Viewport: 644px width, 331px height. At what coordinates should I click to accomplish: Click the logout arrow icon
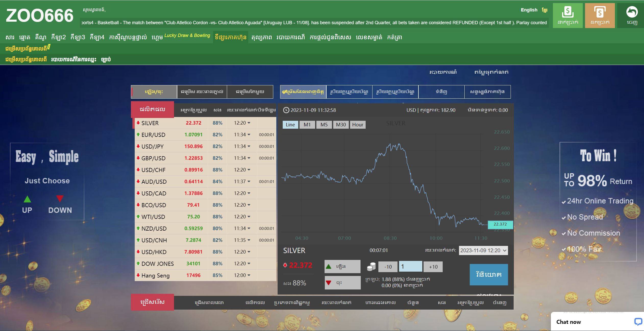point(632,12)
